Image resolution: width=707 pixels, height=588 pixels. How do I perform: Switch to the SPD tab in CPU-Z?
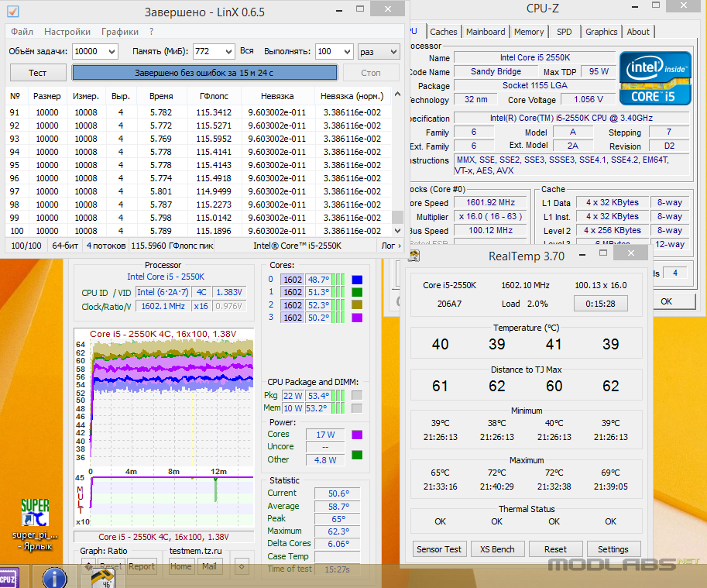564,32
